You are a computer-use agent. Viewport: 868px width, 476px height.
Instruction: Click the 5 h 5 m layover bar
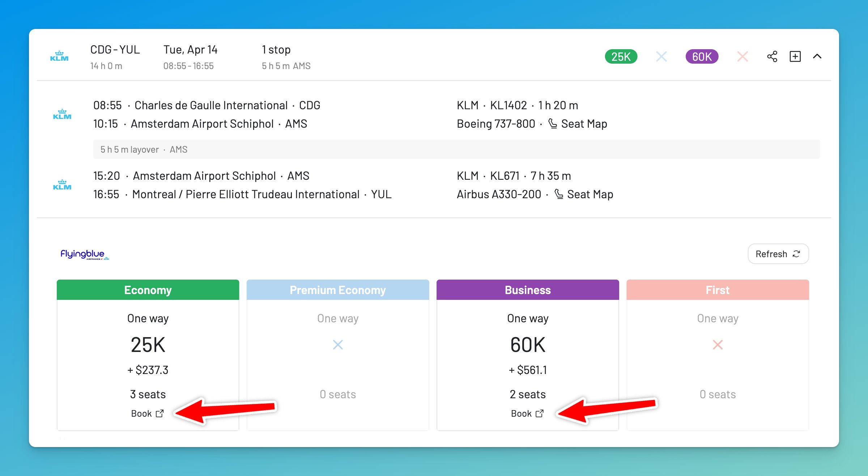[x=456, y=149]
